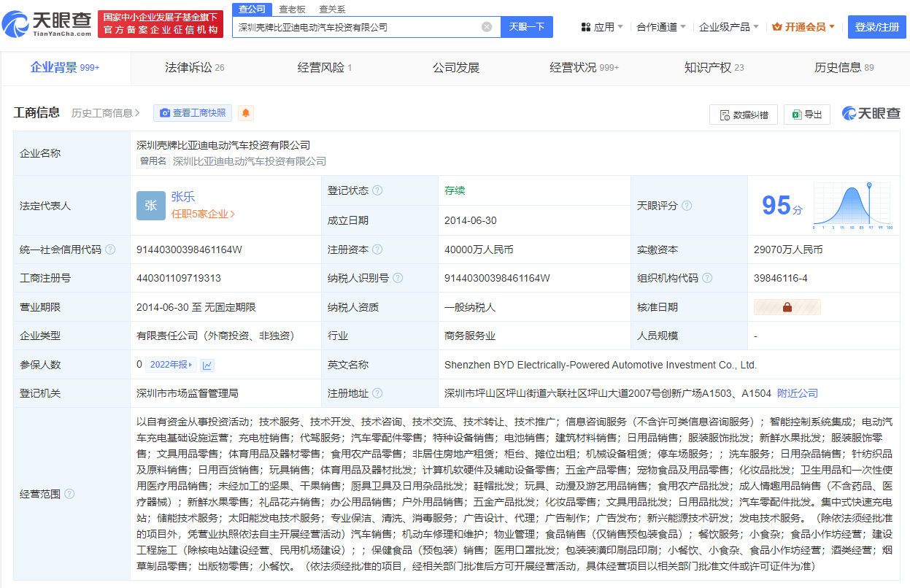Open the 合作通道 dropdown
This screenshot has width=910, height=588.
(661, 27)
